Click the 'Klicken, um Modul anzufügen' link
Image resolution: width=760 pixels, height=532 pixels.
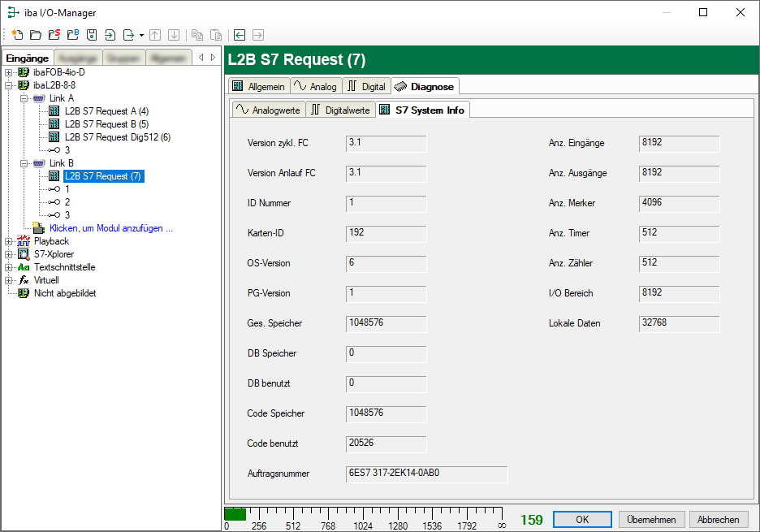coord(110,228)
